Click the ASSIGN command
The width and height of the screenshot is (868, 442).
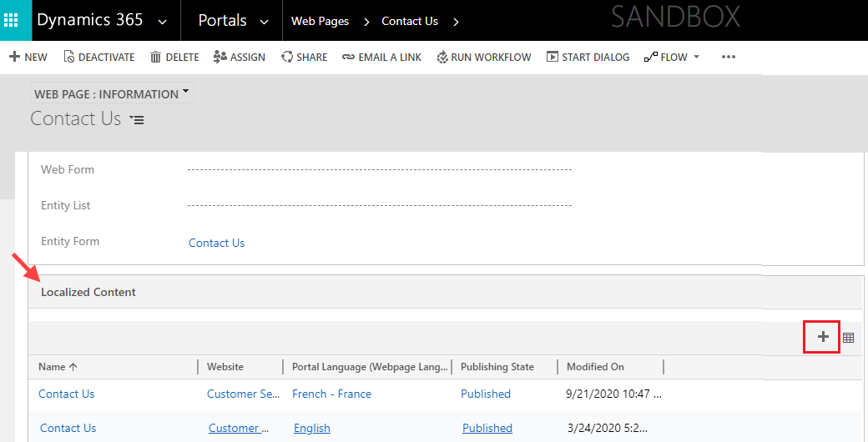(x=240, y=57)
